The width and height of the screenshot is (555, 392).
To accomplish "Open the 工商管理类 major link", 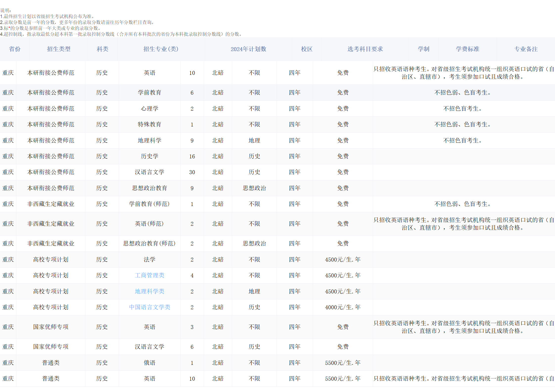I will [x=150, y=275].
